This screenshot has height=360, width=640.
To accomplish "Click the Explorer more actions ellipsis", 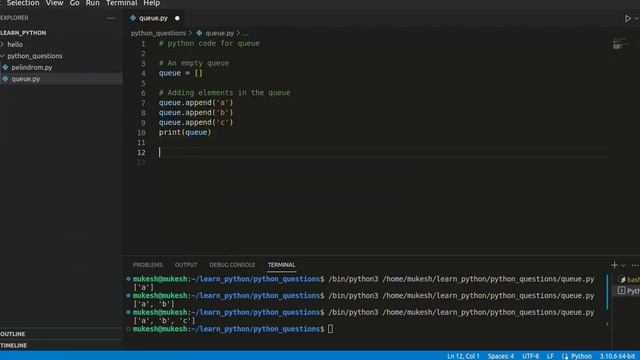I will pos(111,18).
